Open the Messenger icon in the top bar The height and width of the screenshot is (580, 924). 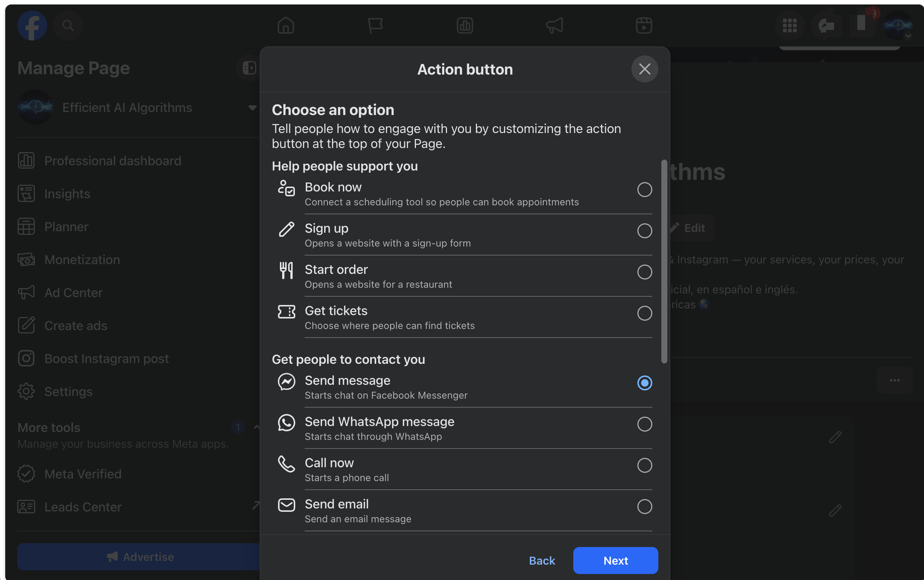point(826,26)
